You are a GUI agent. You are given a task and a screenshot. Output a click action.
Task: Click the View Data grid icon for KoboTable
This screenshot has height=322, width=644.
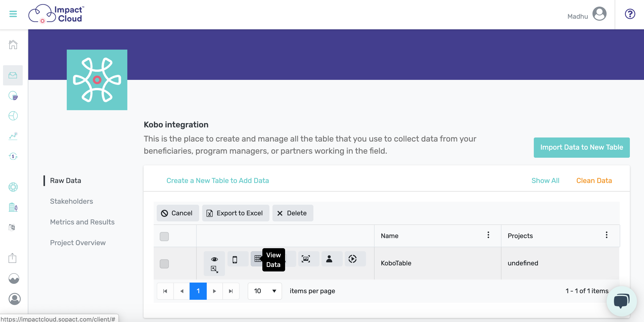click(257, 259)
